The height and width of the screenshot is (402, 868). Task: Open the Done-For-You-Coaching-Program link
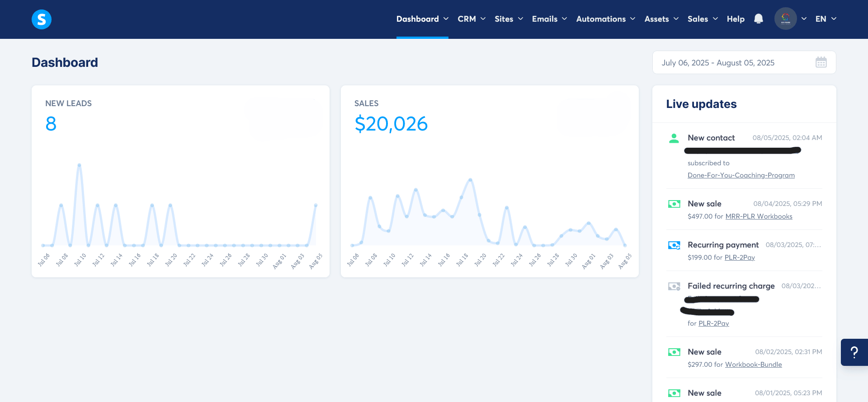tap(741, 175)
